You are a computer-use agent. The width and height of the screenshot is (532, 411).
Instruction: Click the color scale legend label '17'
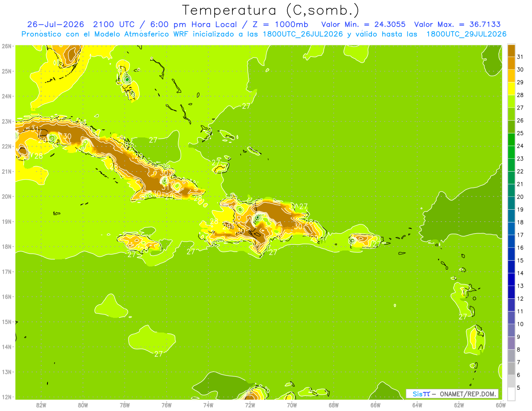coord(520,235)
